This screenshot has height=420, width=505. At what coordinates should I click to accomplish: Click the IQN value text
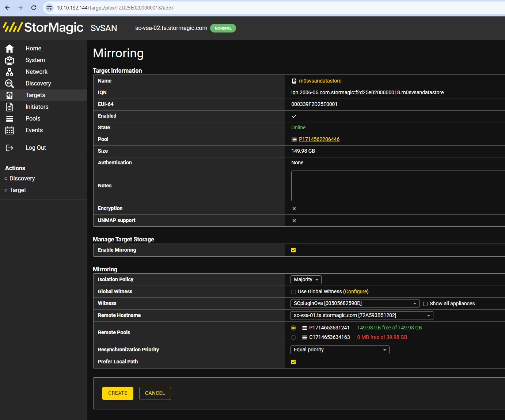tap(367, 93)
